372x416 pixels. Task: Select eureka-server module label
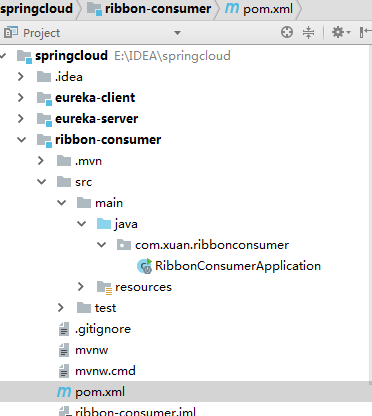coord(96,119)
